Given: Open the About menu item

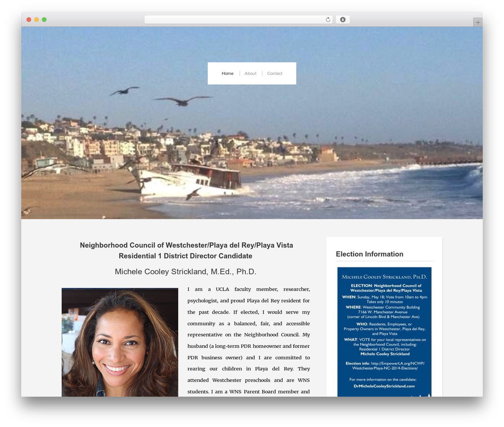Looking at the screenshot, I should coord(250,74).
